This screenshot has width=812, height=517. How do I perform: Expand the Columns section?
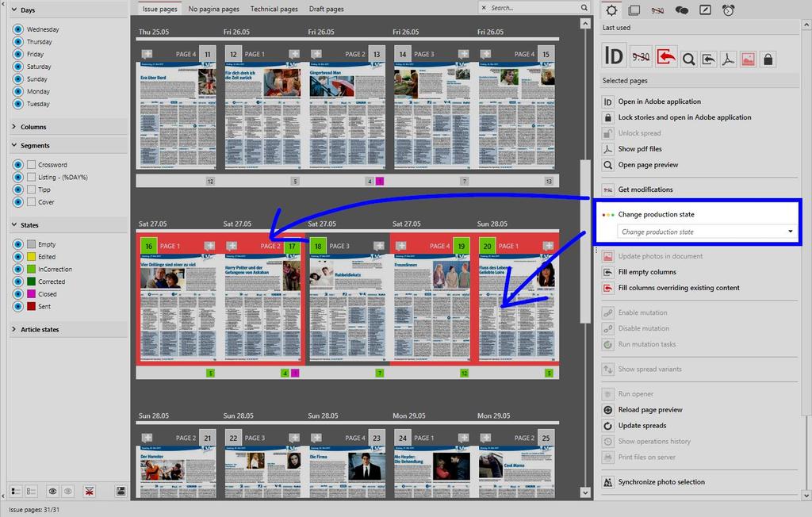pyautogui.click(x=14, y=127)
